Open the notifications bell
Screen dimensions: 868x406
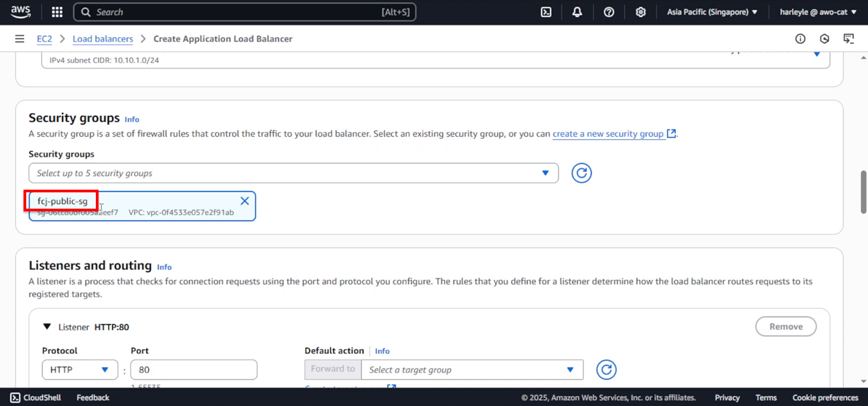pyautogui.click(x=577, y=12)
